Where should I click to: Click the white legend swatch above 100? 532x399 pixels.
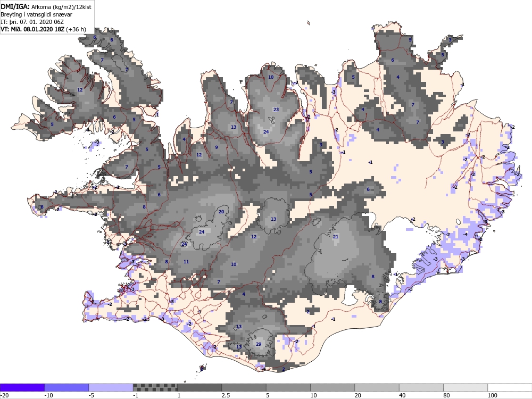tap(510, 387)
